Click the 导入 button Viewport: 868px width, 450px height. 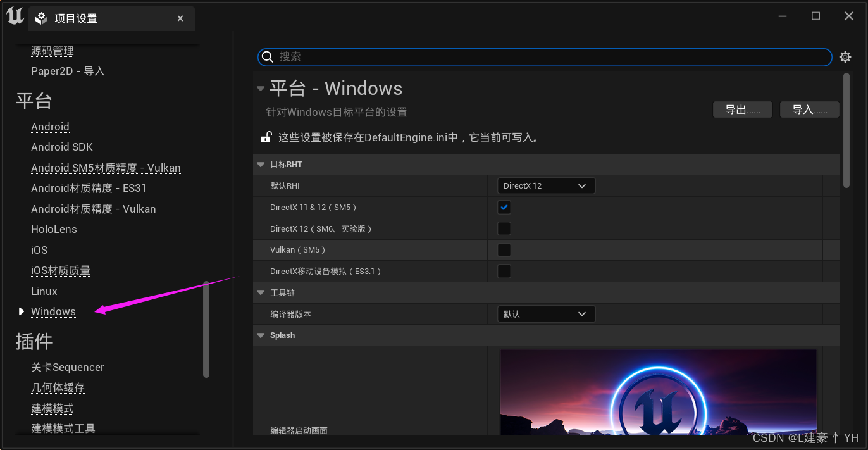click(810, 109)
